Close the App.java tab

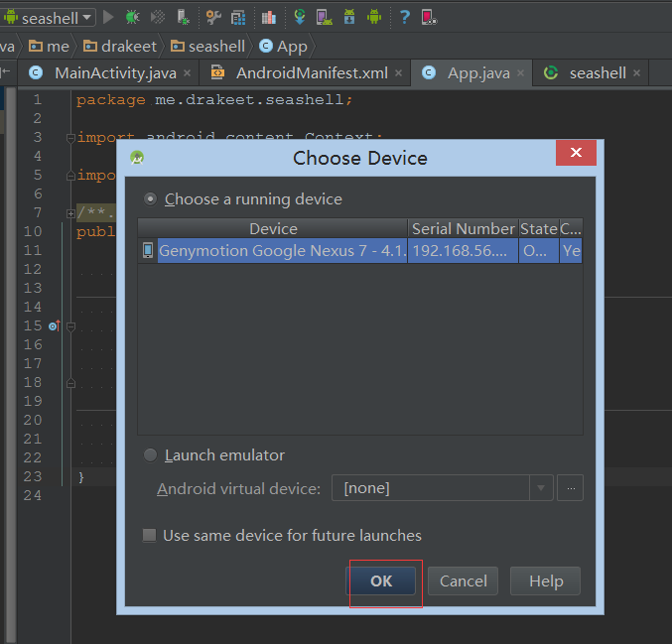pyautogui.click(x=520, y=72)
